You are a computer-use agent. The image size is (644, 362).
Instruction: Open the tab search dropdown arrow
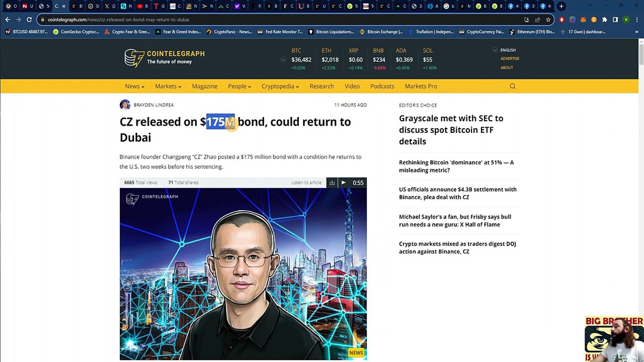(x=590, y=6)
